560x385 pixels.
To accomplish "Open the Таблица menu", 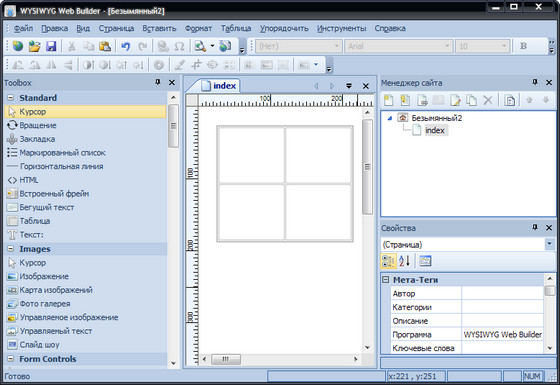I will tap(236, 28).
